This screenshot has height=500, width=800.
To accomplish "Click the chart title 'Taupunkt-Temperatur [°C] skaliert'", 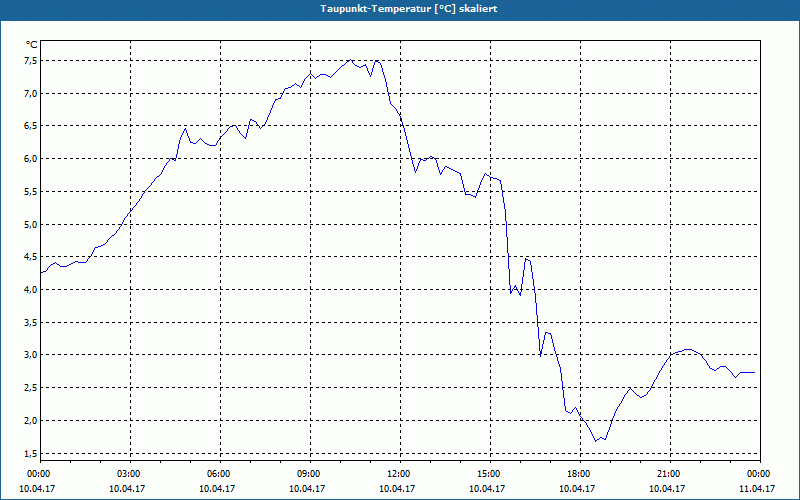I will click(409, 9).
